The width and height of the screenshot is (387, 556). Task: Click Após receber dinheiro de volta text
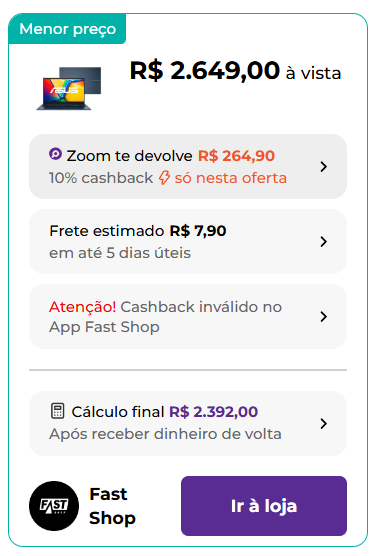click(x=165, y=434)
